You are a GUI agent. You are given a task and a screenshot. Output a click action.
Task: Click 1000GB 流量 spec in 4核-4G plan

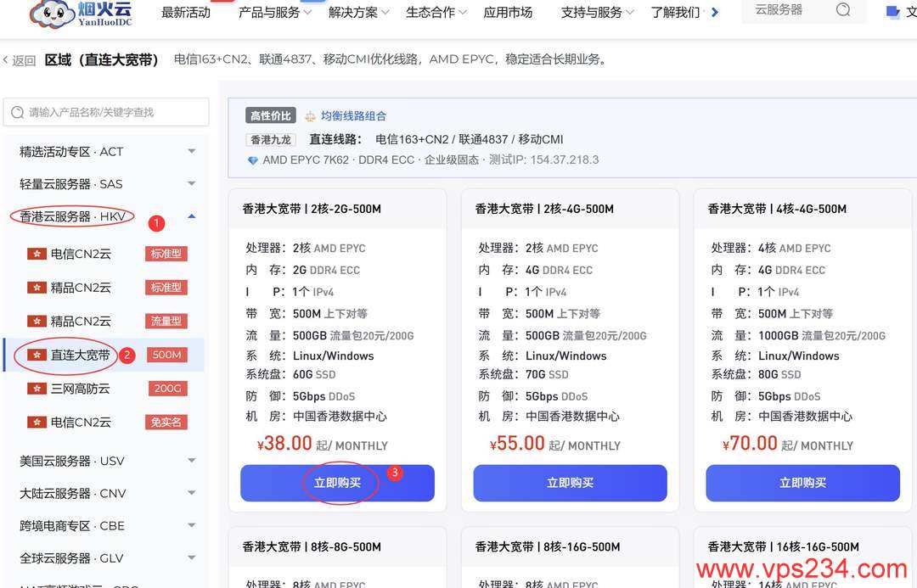[798, 335]
